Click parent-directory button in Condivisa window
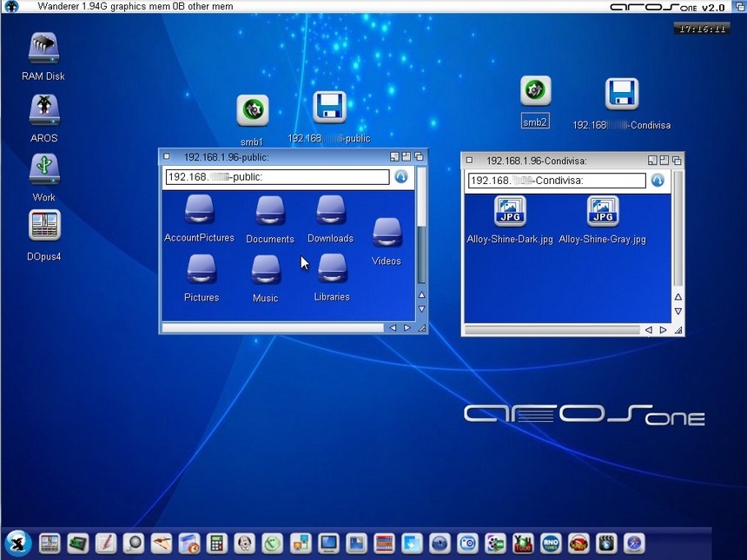 [x=658, y=181]
